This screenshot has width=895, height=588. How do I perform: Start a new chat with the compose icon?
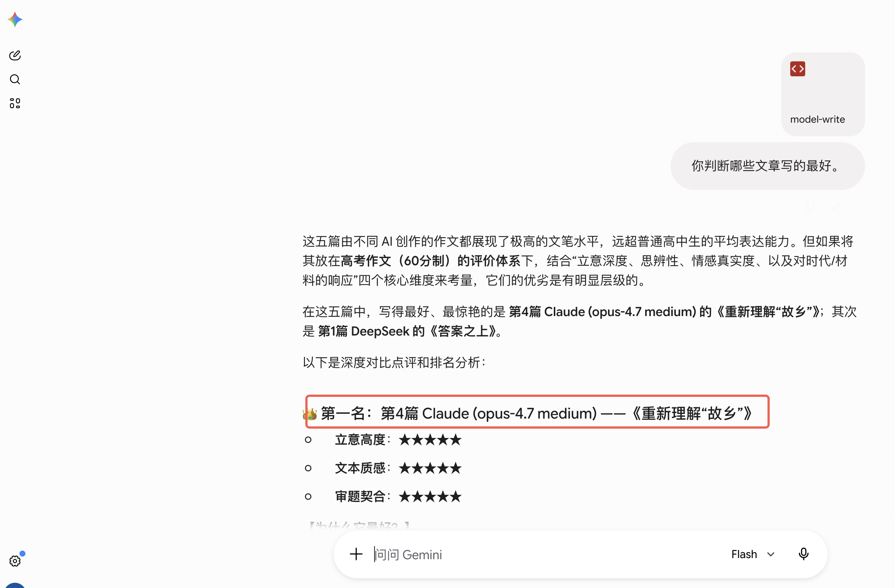[x=15, y=55]
